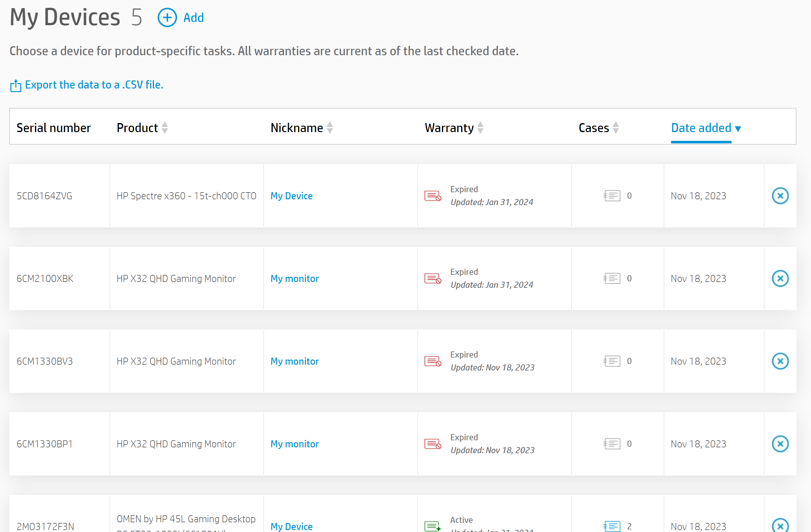Click cases icon showing 2 for 2M03172F3N
Image resolution: width=811 pixels, height=532 pixels.
(612, 526)
